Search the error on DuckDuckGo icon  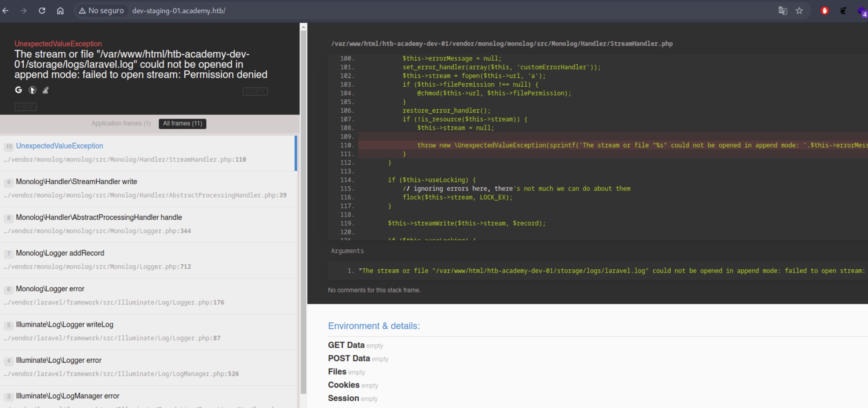click(32, 90)
